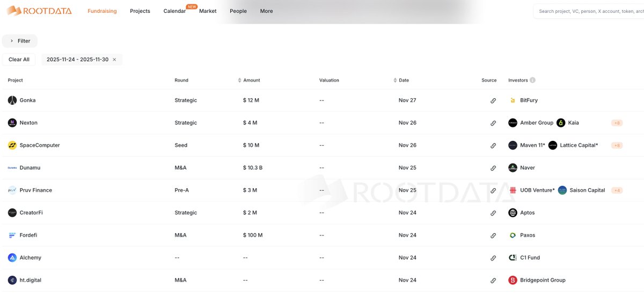
Task: Open the C1 Fund investor link
Action: (530, 258)
